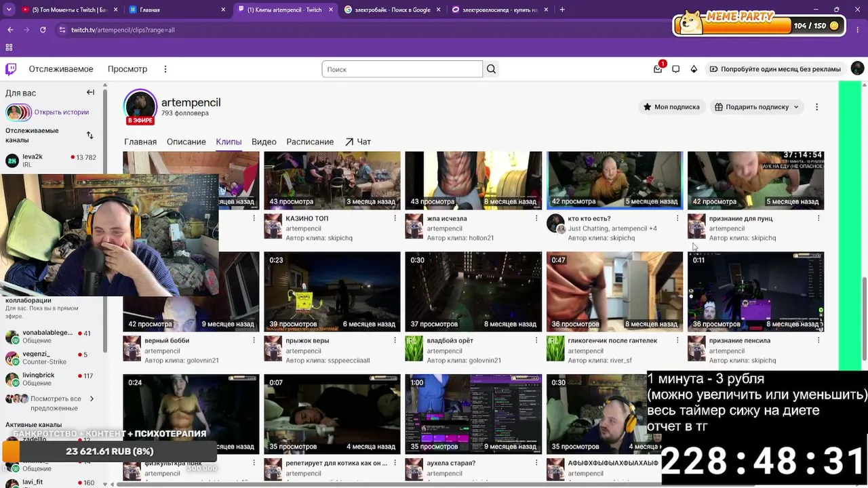Click the Моя подписка button

coord(671,107)
